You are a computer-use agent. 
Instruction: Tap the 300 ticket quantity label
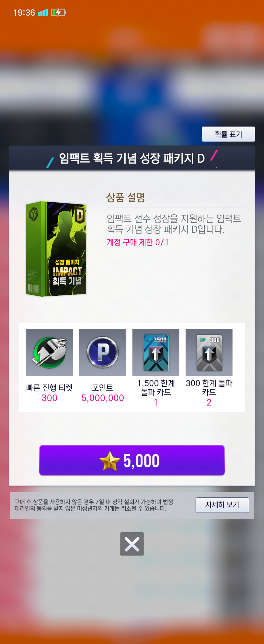tap(49, 398)
